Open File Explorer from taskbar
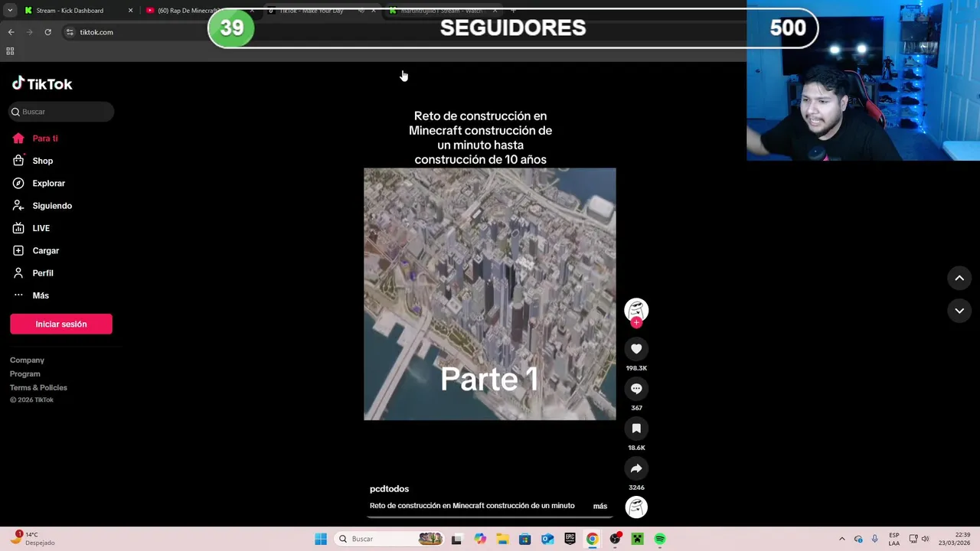This screenshot has height=551, width=980. point(502,539)
